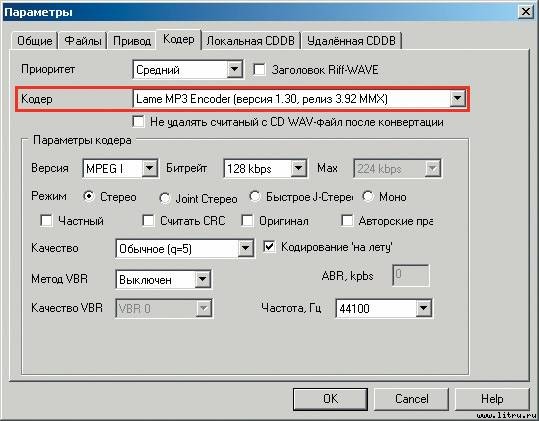Open the Версия dropdown showing MPEG I
Screen dimensions: 539x421
[x=120, y=168]
